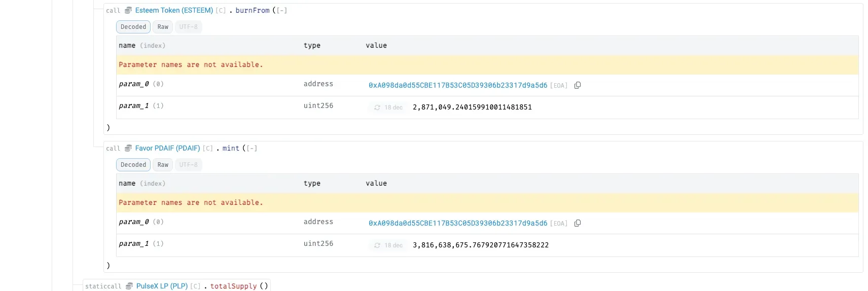
Task: Open the Favor PDAIF (PDAIF) contract link
Action: (167, 148)
